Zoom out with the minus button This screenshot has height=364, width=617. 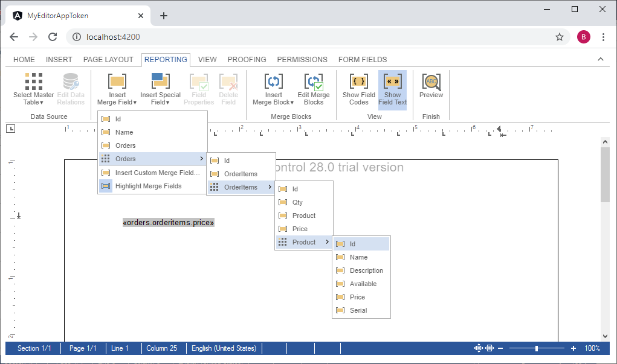tap(500, 348)
